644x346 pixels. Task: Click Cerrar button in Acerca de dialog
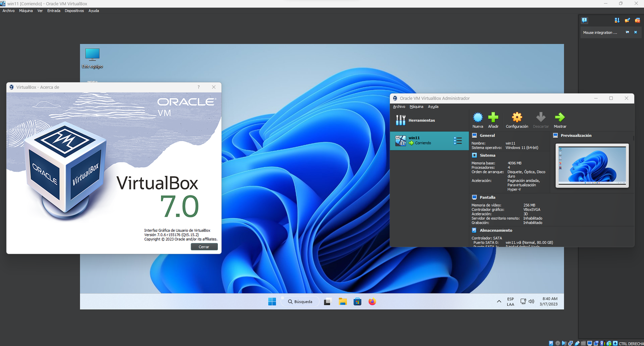(x=204, y=247)
